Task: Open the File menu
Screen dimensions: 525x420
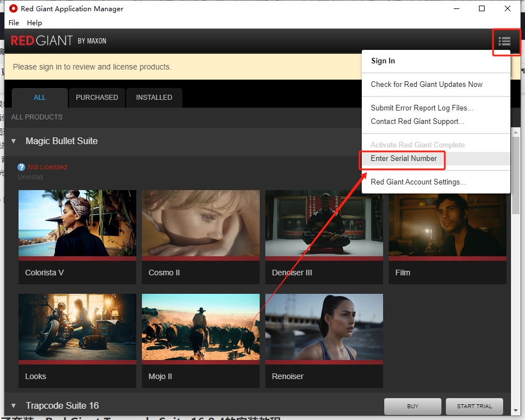Action: click(13, 23)
